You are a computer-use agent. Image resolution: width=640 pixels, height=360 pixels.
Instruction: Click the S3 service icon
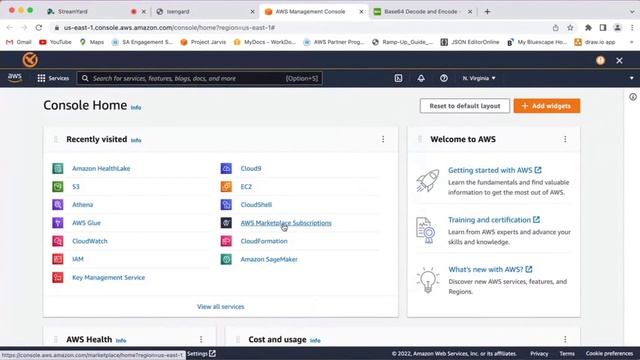58,187
